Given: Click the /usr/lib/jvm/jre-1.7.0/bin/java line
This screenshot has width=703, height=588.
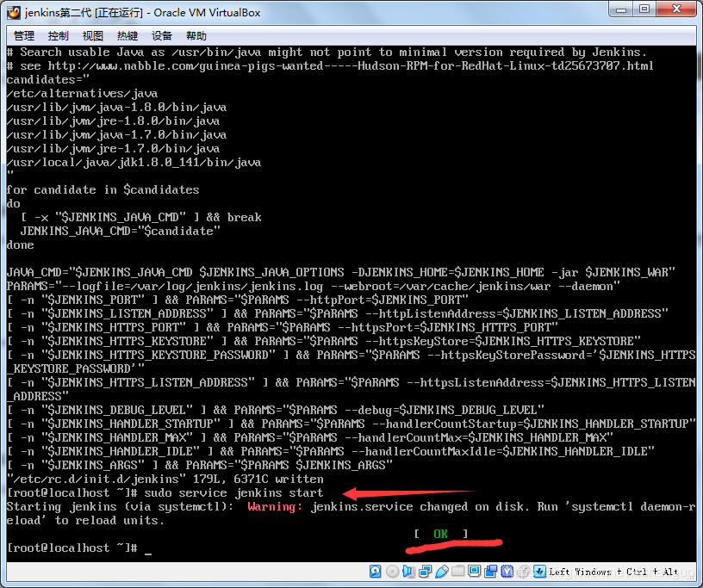Looking at the screenshot, I should [x=113, y=149].
